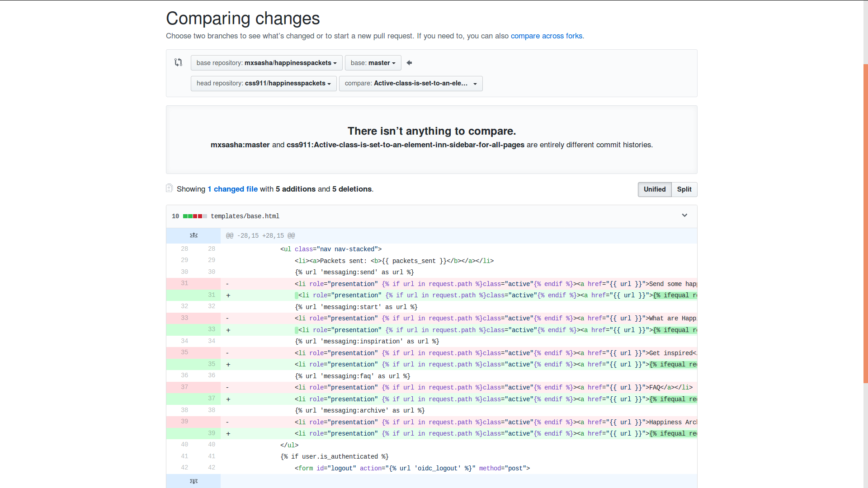Click the compare branches swap icon
This screenshot has width=868, height=488.
[x=178, y=62]
